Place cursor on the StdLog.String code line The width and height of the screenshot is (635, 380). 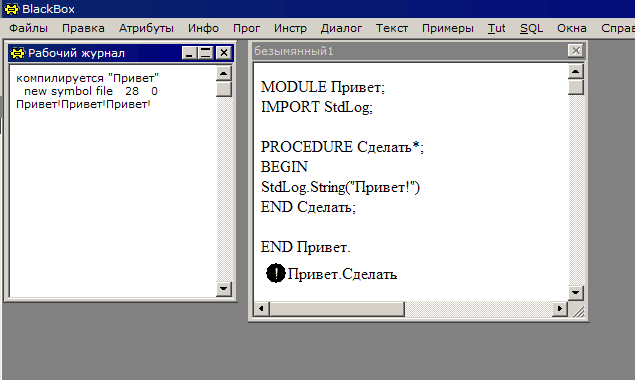pos(340,187)
